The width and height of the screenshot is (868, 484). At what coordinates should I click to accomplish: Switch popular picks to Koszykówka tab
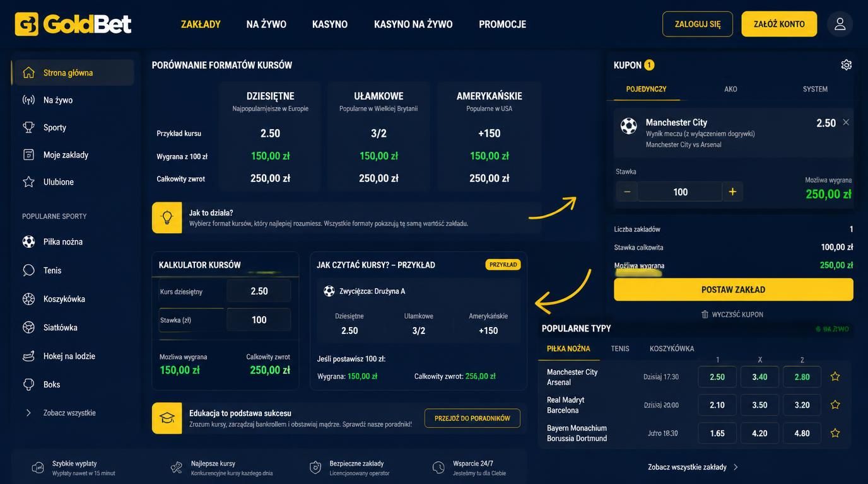coord(672,349)
